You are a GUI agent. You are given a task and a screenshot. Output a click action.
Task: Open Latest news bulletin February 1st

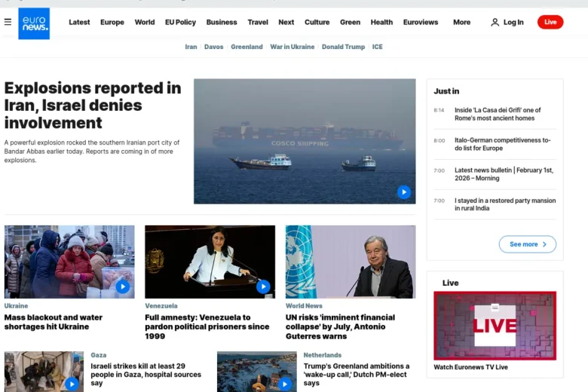(504, 174)
